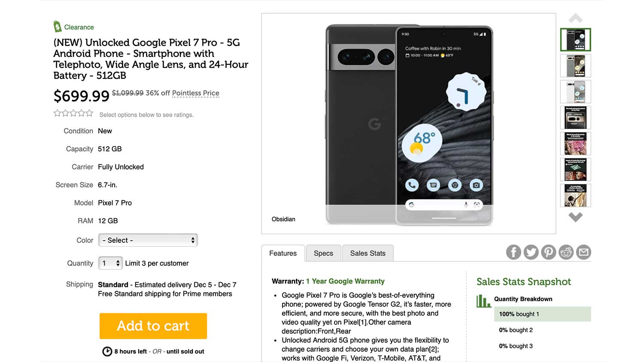Pin this product on Pinterest

549,252
